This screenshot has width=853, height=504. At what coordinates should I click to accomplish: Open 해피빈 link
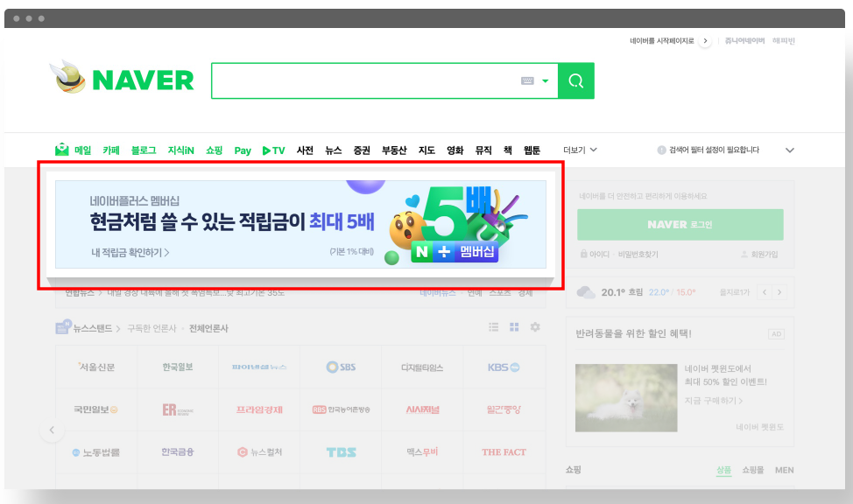click(783, 41)
